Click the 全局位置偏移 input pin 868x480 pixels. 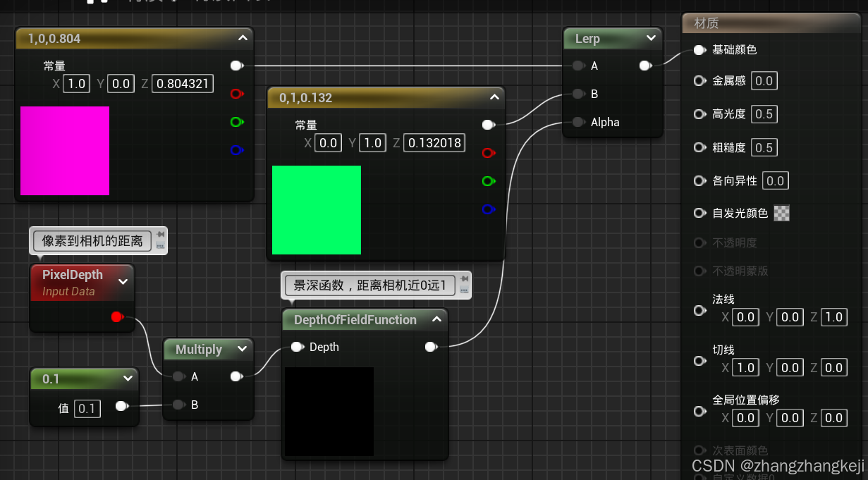click(x=699, y=411)
